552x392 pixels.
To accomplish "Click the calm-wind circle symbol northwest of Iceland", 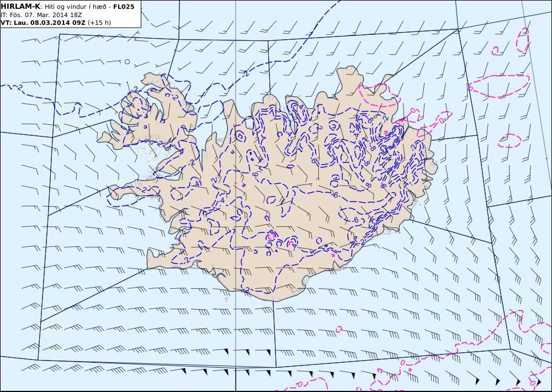I will (127, 62).
